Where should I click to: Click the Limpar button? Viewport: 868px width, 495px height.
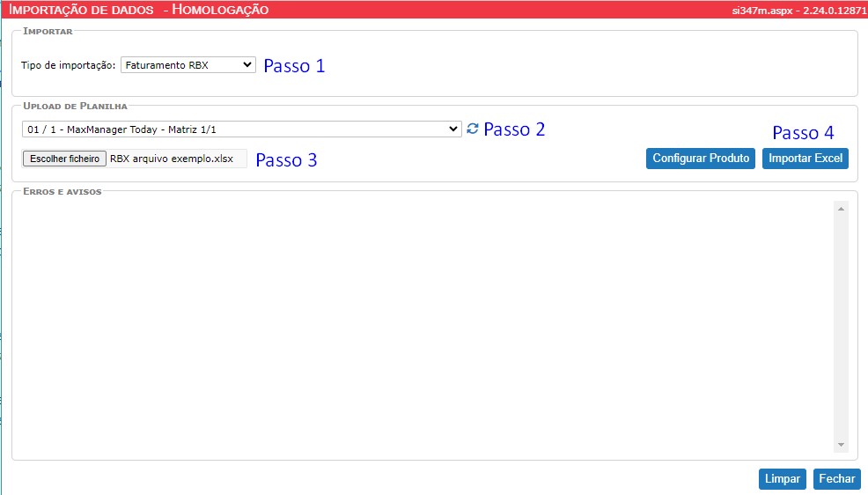click(x=783, y=479)
